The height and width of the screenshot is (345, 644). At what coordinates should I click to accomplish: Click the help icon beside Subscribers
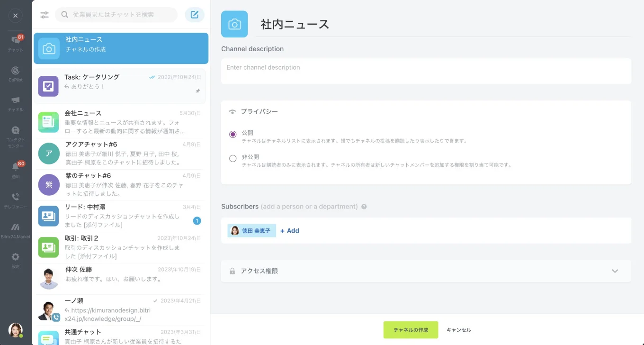tap(364, 207)
